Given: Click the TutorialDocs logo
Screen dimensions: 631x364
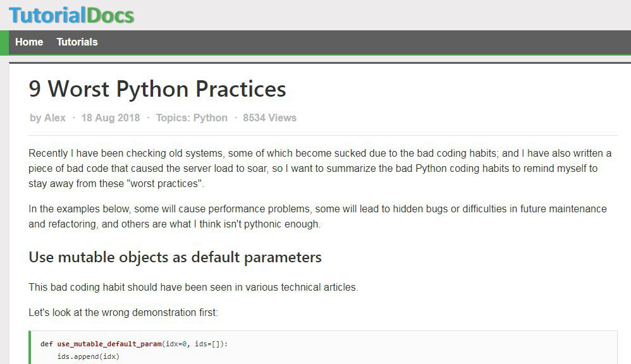Looking at the screenshot, I should (71, 15).
